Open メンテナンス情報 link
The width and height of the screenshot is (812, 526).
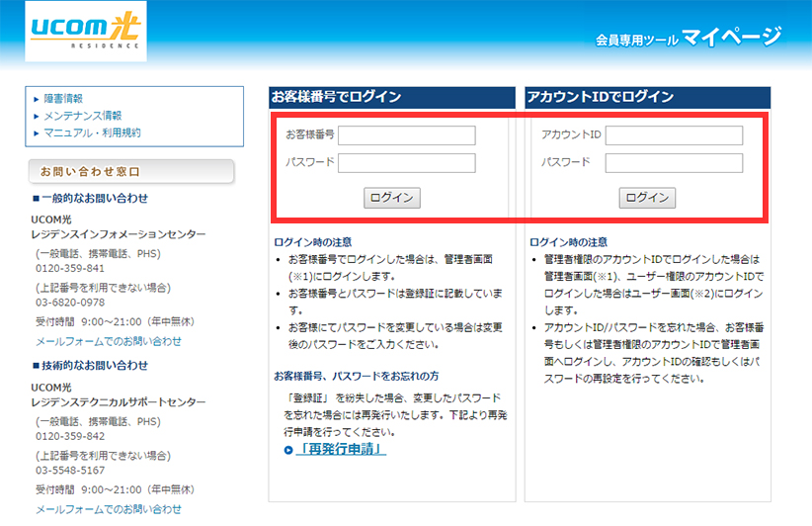click(x=82, y=116)
